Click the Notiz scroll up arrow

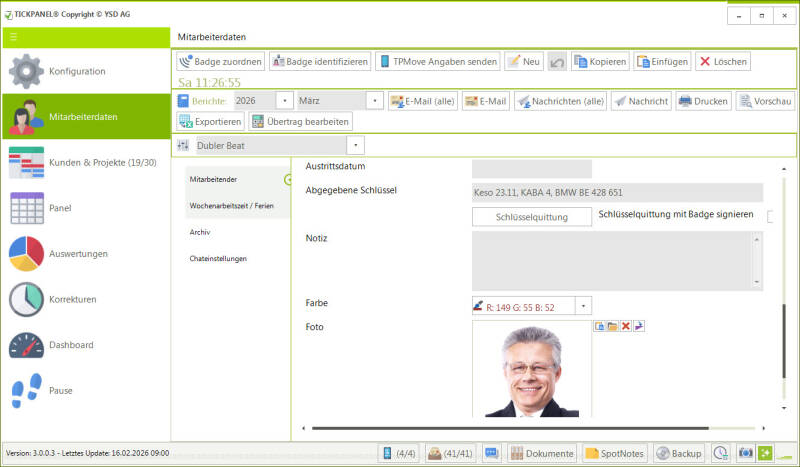click(757, 239)
